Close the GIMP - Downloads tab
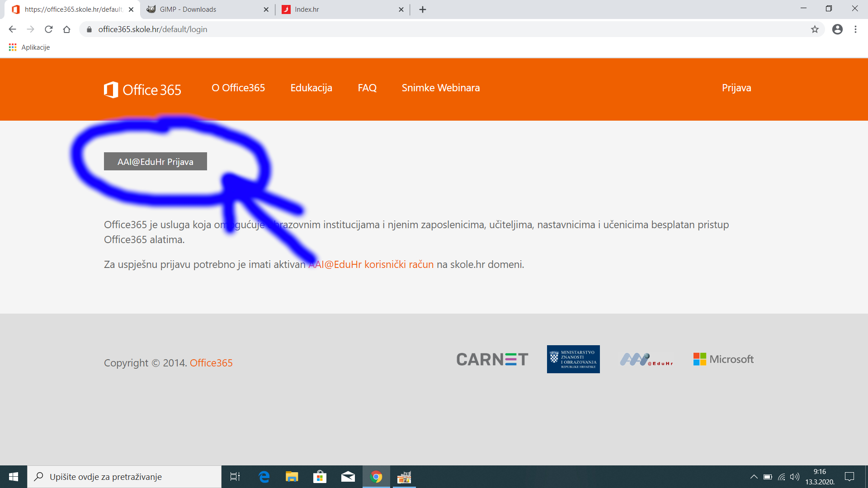Viewport: 868px width, 488px height. [x=266, y=9]
